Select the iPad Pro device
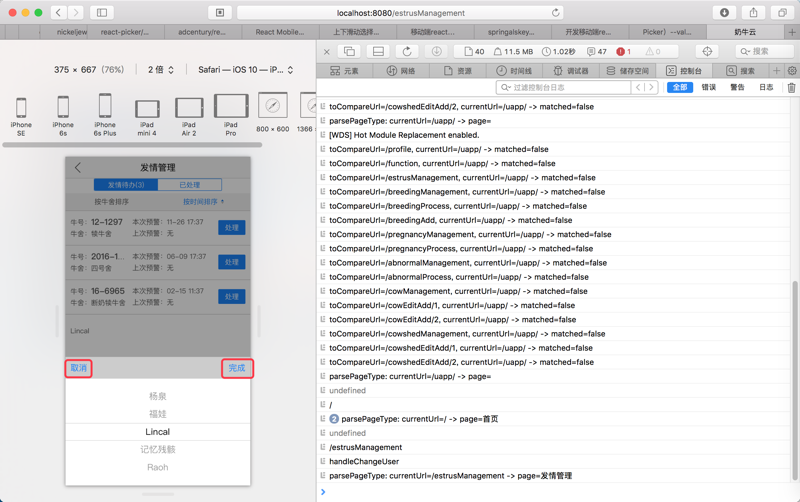The image size is (800, 502). click(231, 115)
